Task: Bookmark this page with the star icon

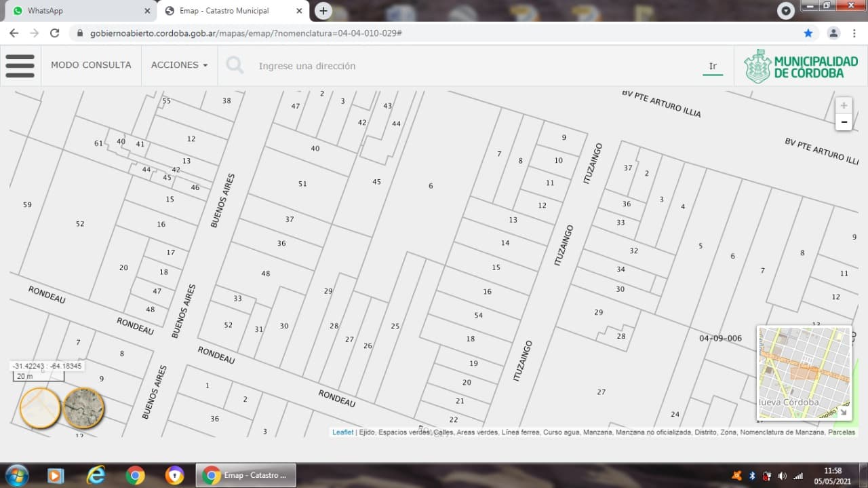Action: [808, 33]
